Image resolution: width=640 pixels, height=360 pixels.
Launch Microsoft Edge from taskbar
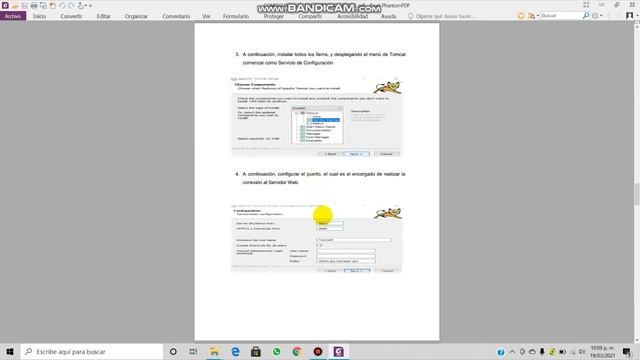click(235, 351)
